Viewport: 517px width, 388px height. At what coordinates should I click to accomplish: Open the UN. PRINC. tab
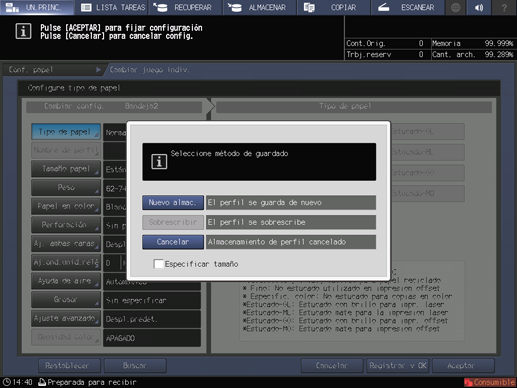tap(37, 7)
